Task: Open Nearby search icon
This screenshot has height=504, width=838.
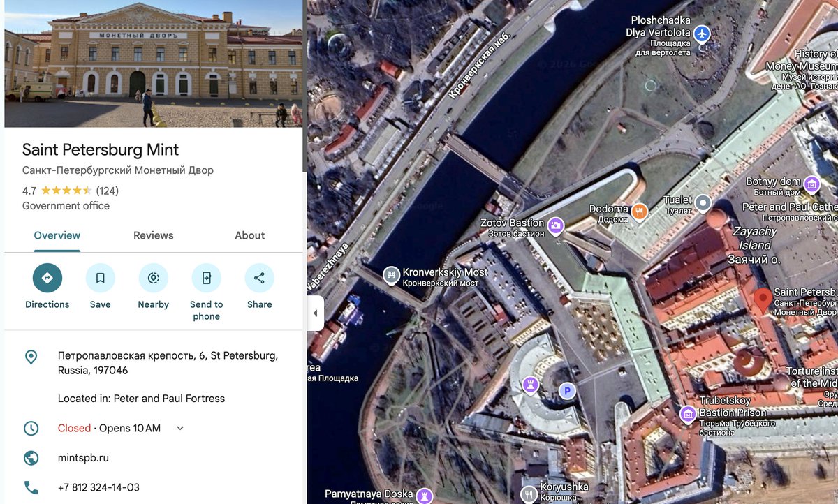Action: (x=154, y=278)
